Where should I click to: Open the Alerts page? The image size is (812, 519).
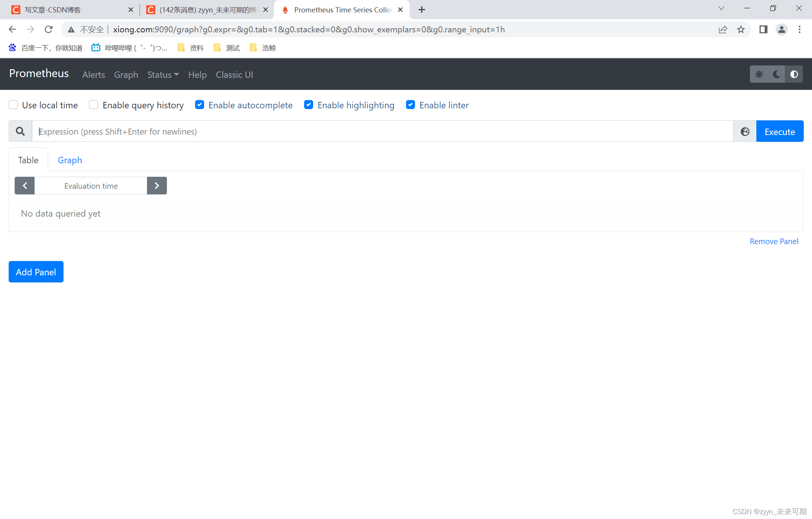[x=94, y=74]
